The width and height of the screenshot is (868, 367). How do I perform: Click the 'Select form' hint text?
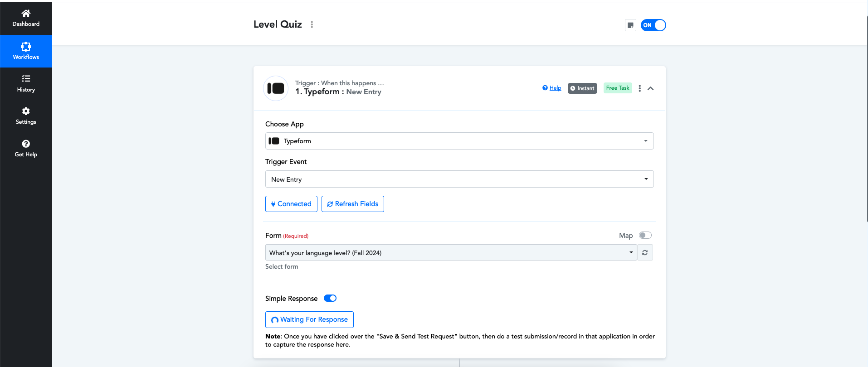(x=282, y=266)
